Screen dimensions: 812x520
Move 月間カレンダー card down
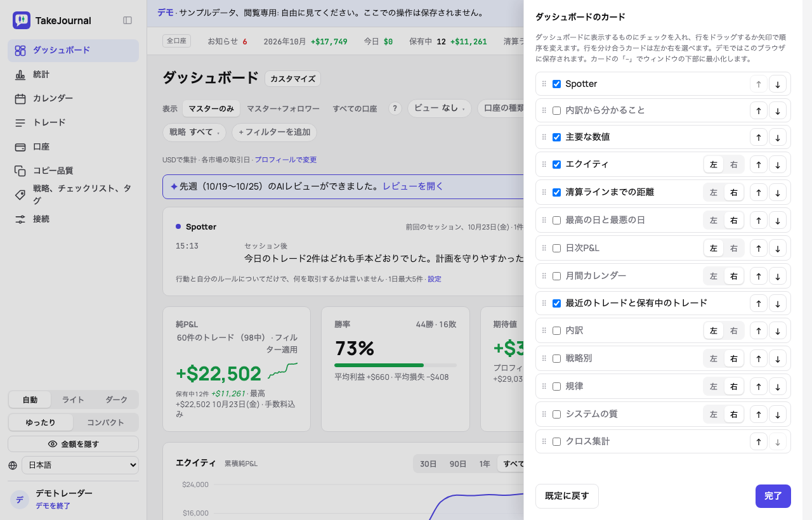[x=778, y=276]
